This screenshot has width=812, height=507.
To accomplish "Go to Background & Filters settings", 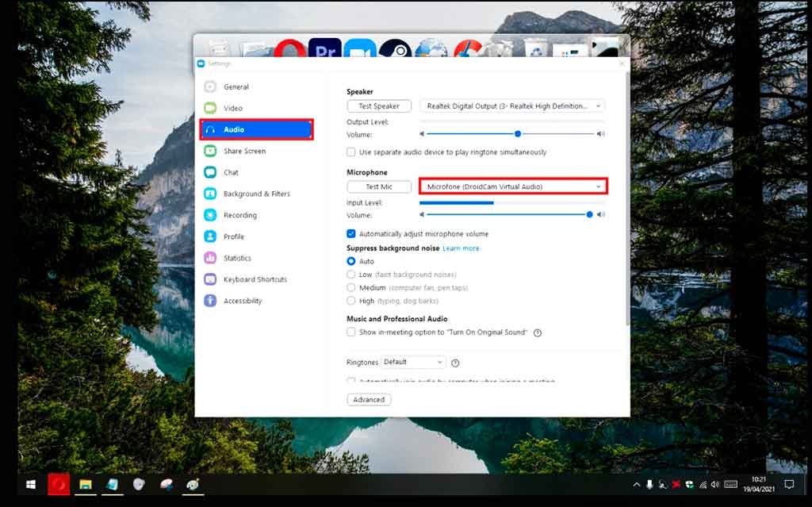I will pos(256,194).
